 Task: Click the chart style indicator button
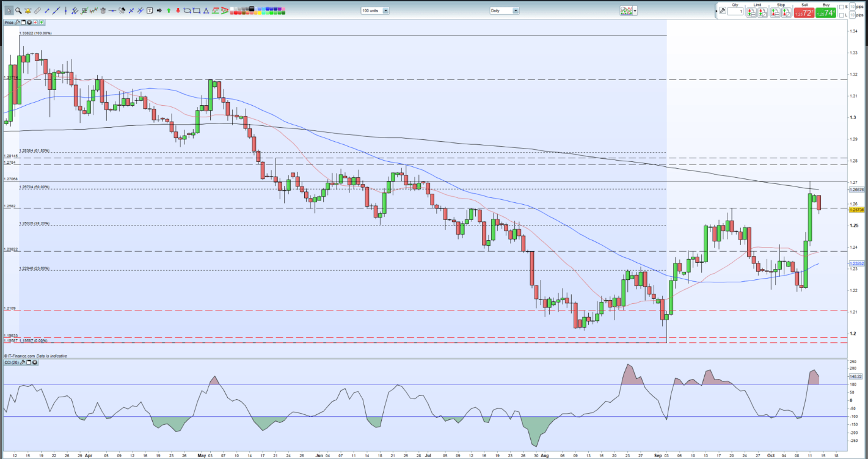click(x=626, y=11)
